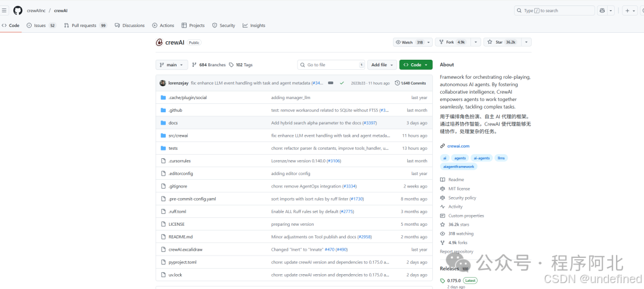Fork the repository with the Fork button
This screenshot has height=289, width=644.
pos(453,42)
